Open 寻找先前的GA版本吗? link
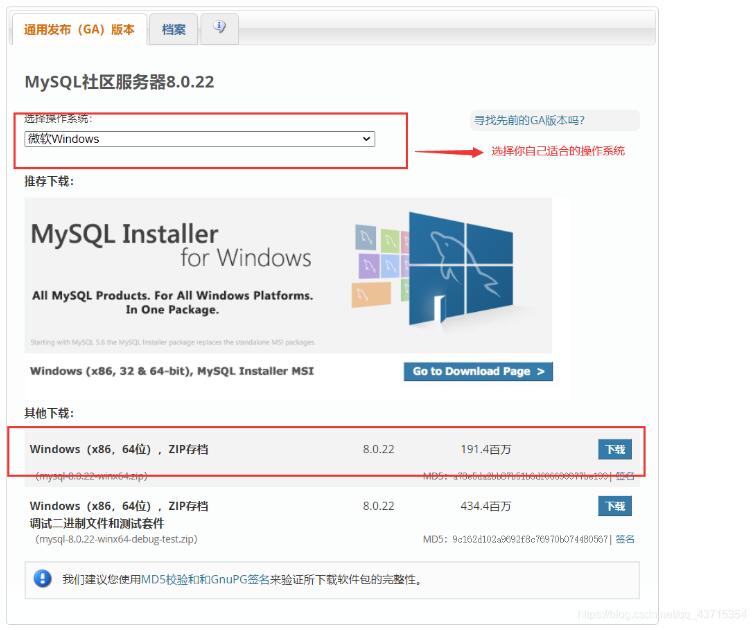This screenshot has width=753, height=630. [529, 120]
